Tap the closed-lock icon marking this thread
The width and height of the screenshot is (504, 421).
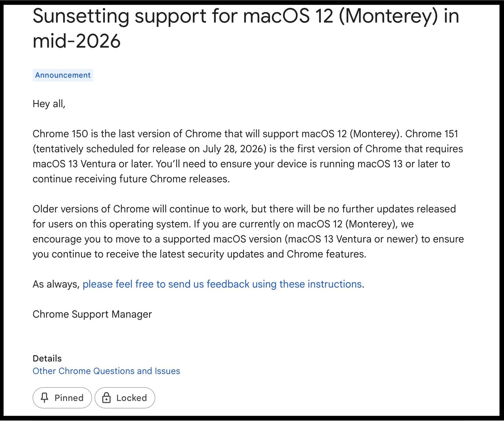[x=106, y=398]
